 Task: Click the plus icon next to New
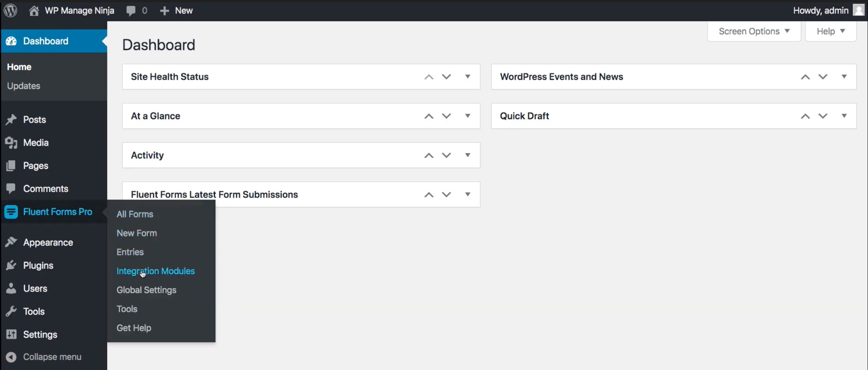165,11
